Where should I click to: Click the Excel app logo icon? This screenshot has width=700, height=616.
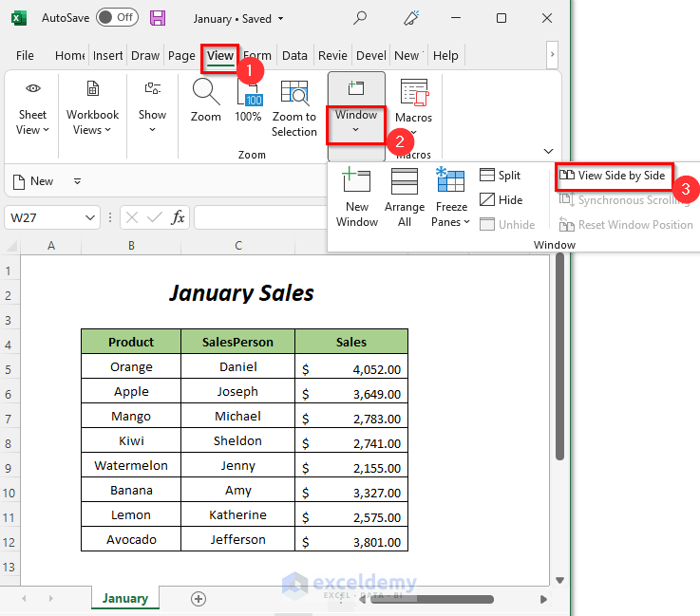point(18,18)
